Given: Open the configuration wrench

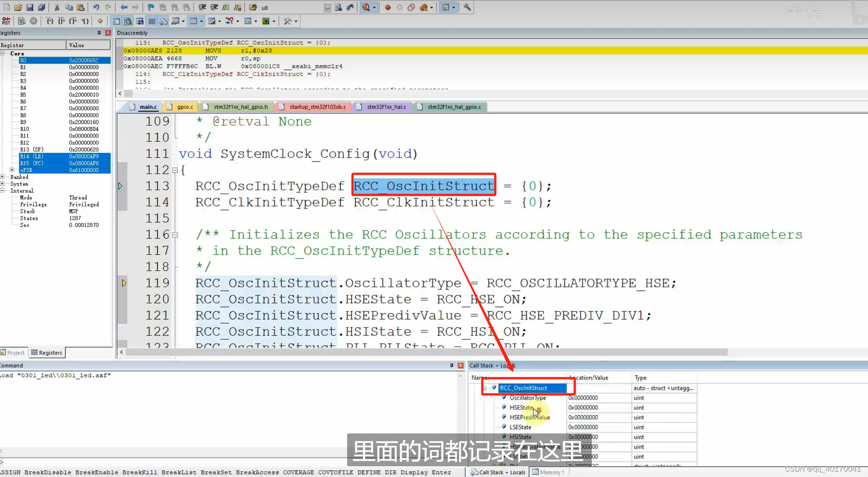Looking at the screenshot, I should pos(467,7).
